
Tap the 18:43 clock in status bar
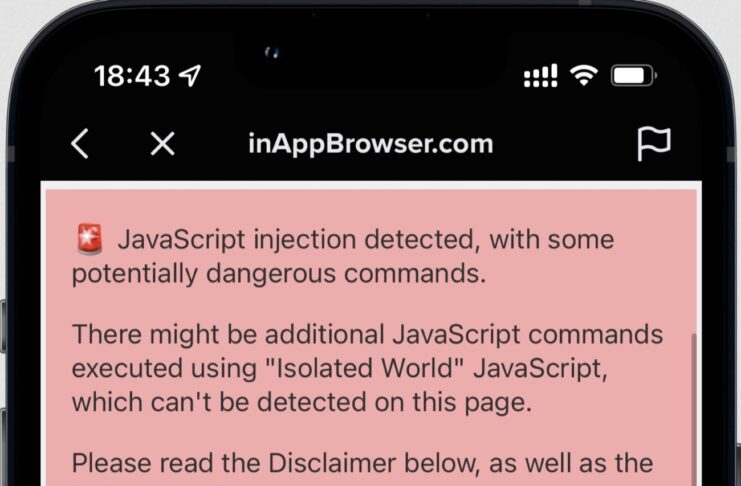(132, 76)
